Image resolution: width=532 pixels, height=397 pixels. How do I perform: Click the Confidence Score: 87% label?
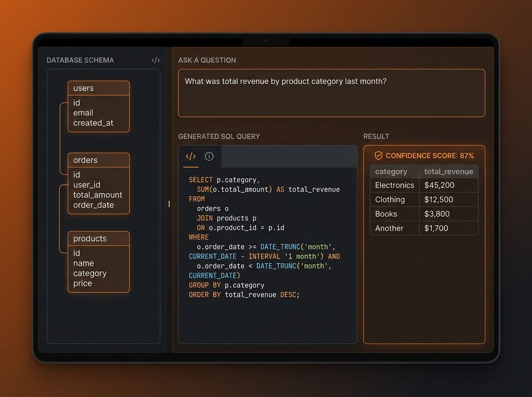[430, 156]
